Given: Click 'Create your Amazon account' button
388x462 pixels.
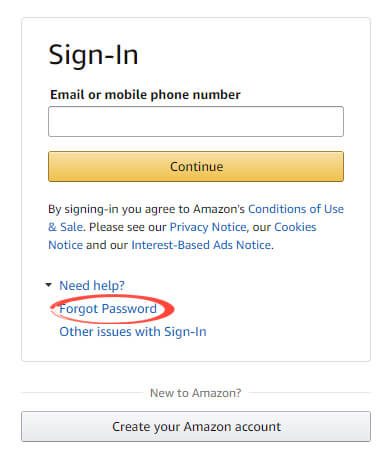Looking at the screenshot, I should 196,426.
